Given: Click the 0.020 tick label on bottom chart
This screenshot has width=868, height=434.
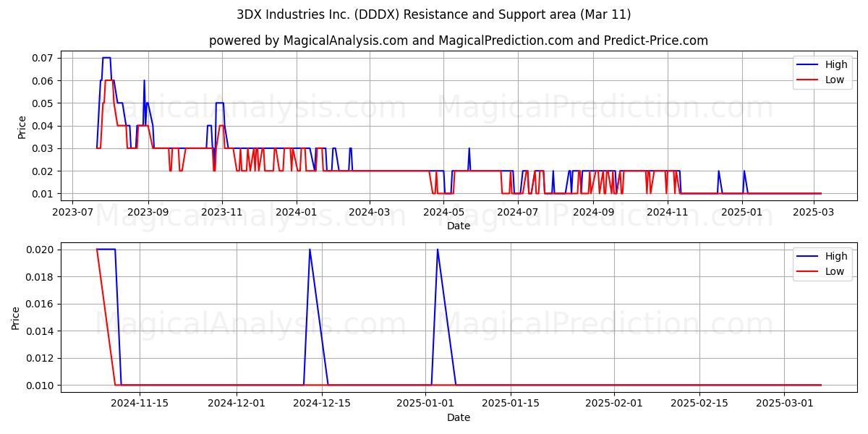Looking at the screenshot, I should tap(41, 250).
